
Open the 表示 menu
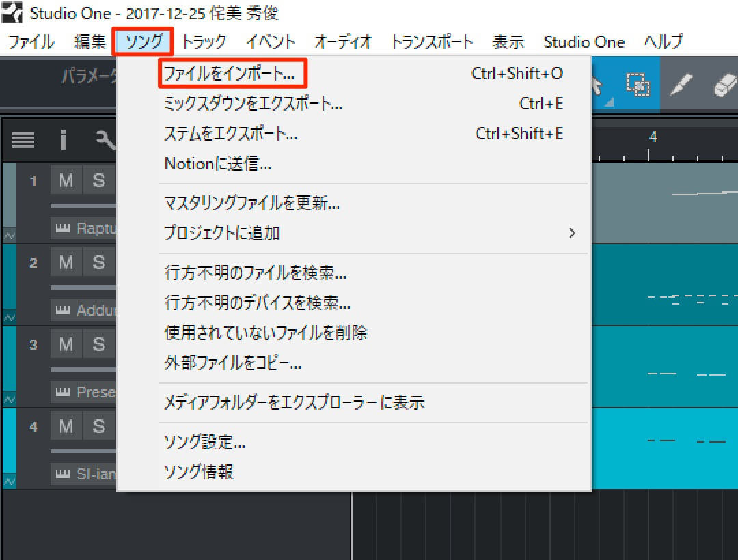click(x=508, y=42)
